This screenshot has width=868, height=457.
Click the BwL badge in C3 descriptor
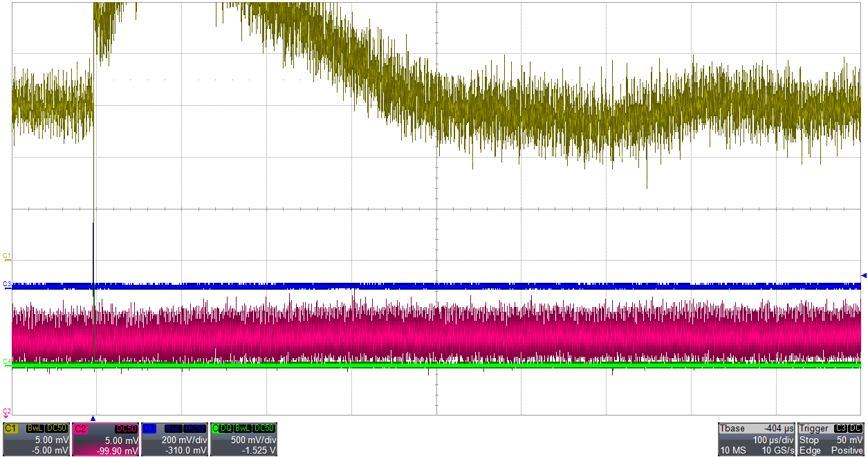[x=174, y=429]
